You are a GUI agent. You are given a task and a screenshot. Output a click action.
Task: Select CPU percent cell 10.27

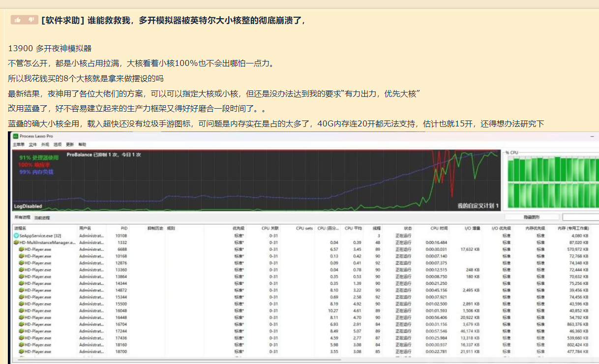(333, 311)
